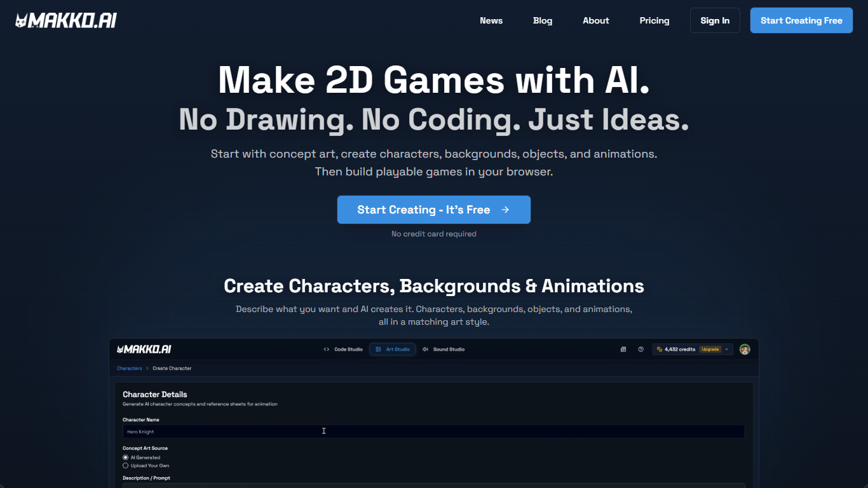Screen dimensions: 868x488
Task: Open the Sound Studio tab
Action: coord(444,349)
